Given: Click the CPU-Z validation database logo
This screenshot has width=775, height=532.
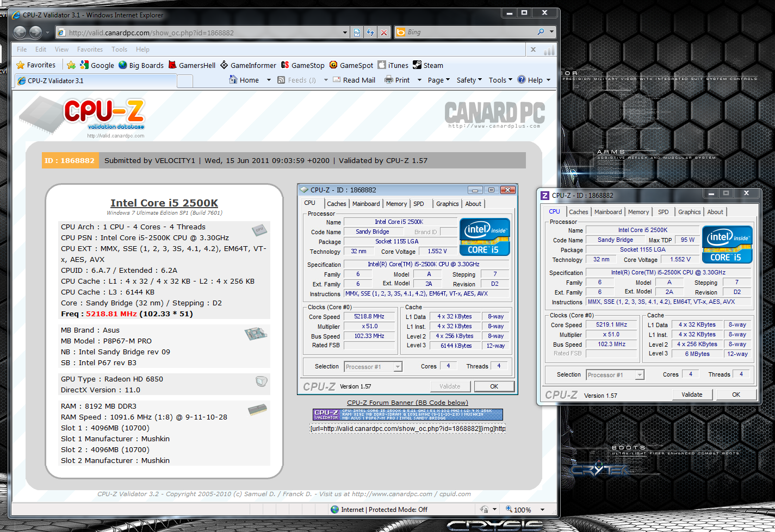Looking at the screenshot, I should (x=83, y=117).
